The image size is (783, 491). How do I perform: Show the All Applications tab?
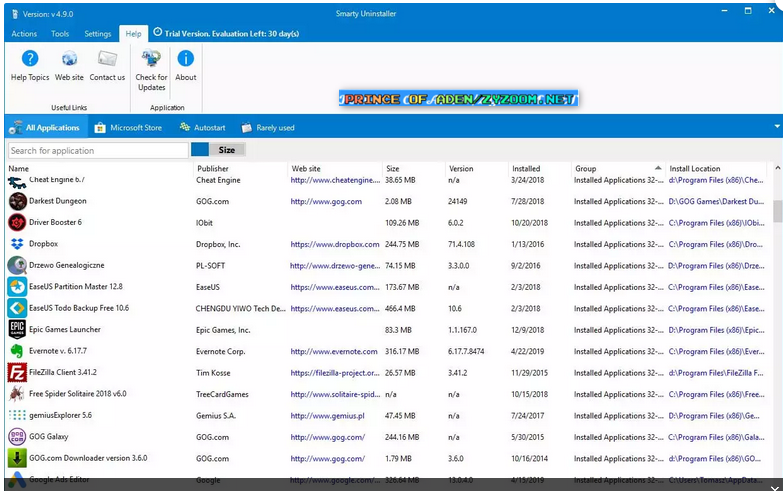coord(46,128)
